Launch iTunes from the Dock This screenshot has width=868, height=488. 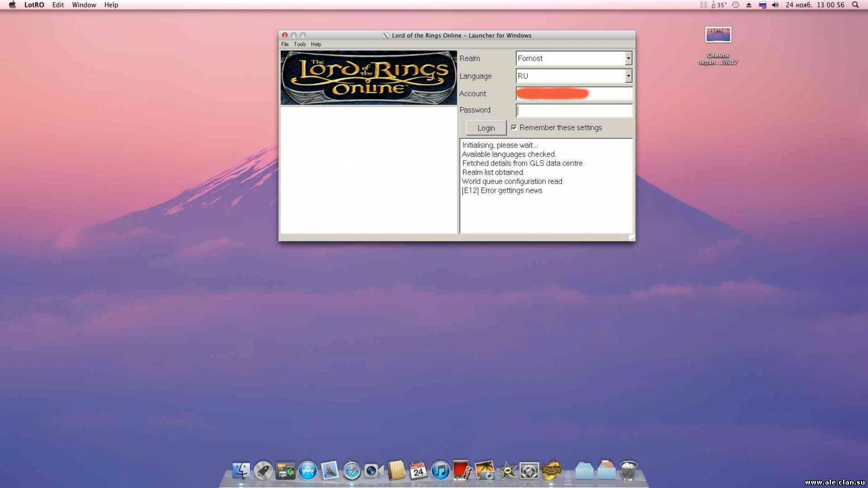tap(440, 471)
